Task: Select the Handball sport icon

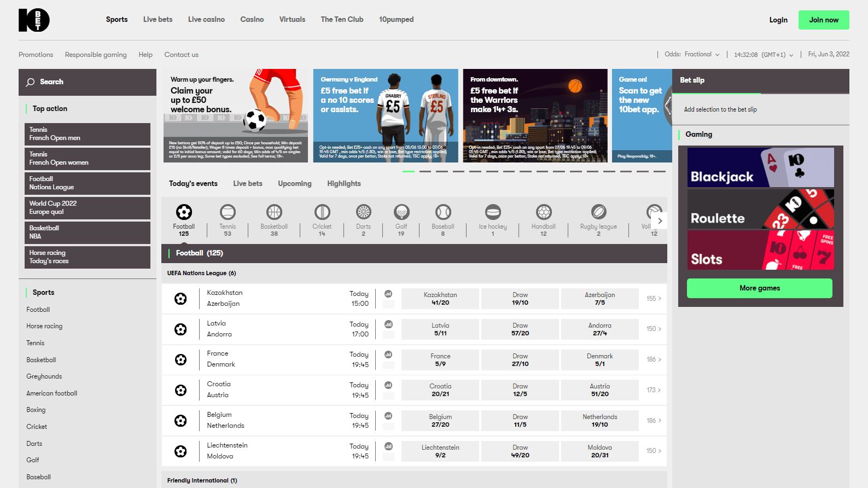Action: tap(544, 212)
